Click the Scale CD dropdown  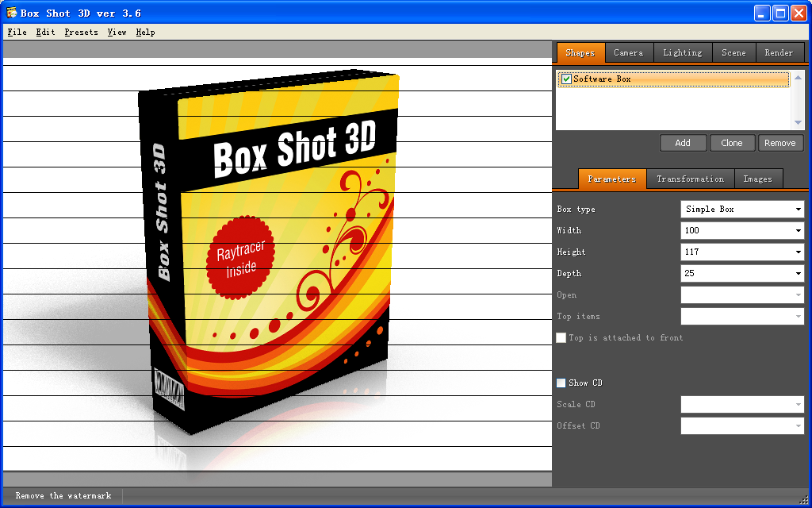tap(742, 404)
